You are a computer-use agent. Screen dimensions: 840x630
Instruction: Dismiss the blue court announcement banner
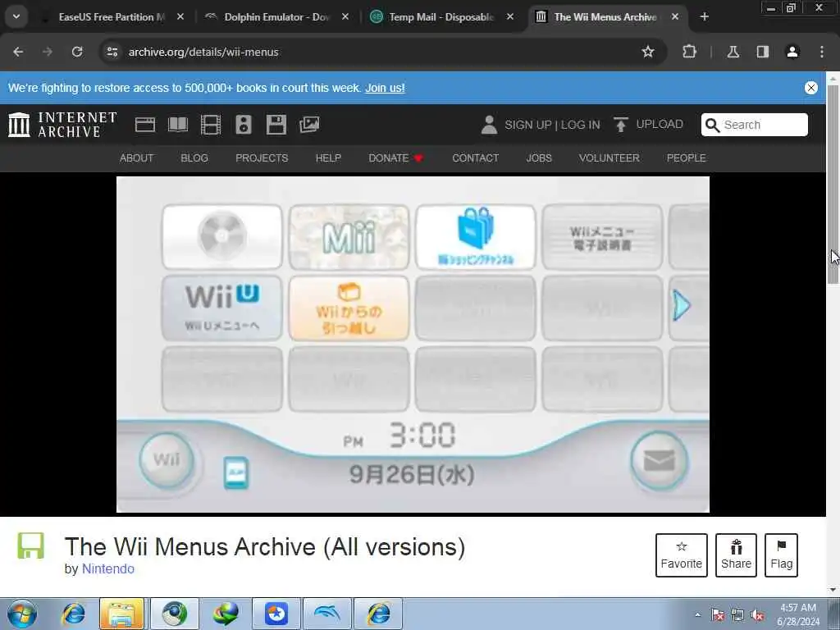coord(811,88)
